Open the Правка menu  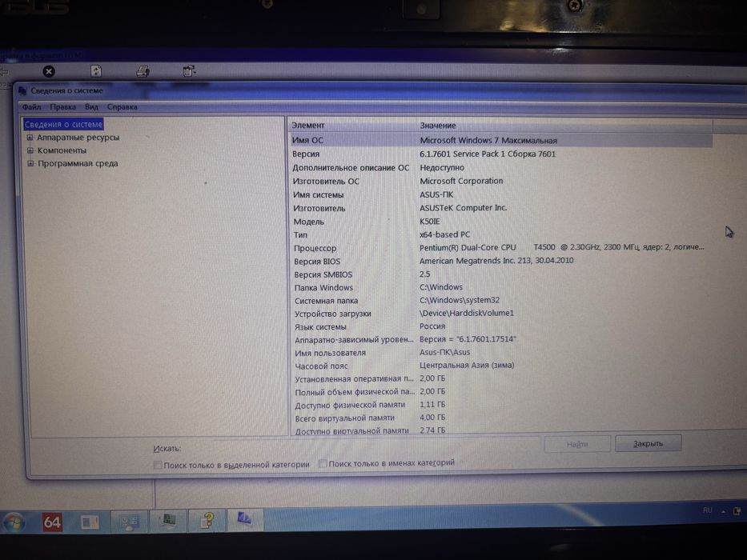pos(63,106)
